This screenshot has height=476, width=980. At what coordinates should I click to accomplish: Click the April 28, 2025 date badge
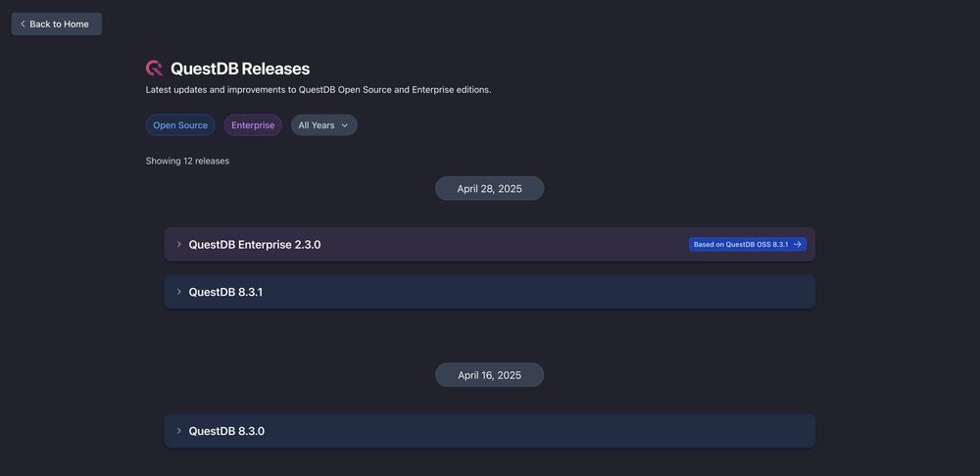click(489, 188)
